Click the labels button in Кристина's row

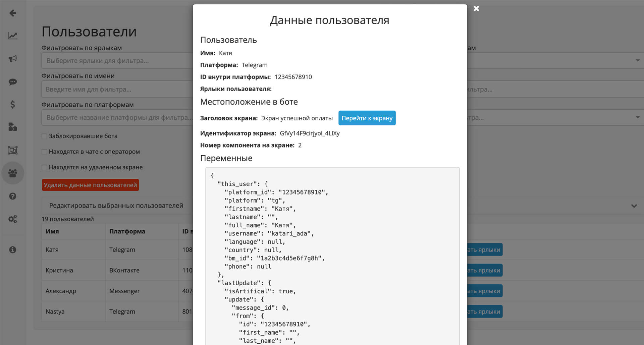485,270
